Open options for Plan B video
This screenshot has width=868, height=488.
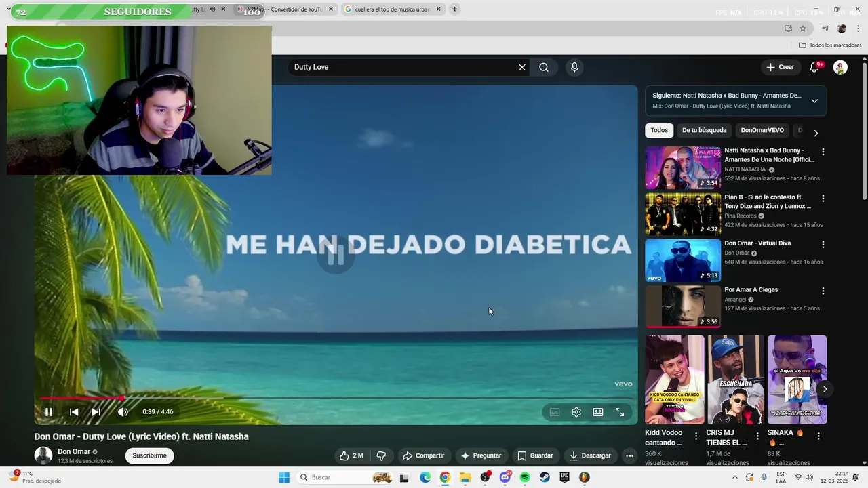click(x=823, y=199)
